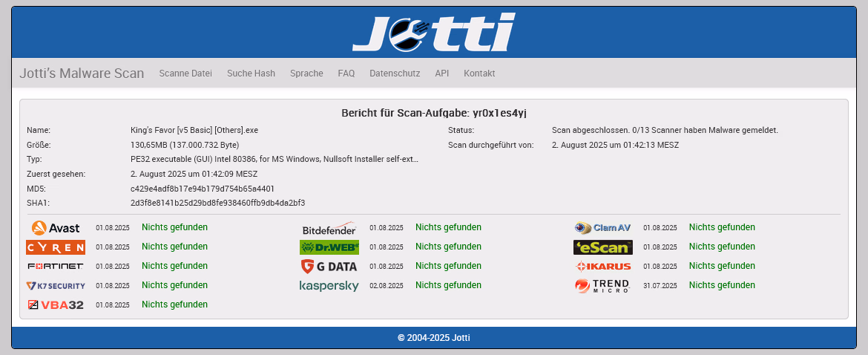The width and height of the screenshot is (868, 355).
Task: Click the G DATA logo
Action: point(329,267)
